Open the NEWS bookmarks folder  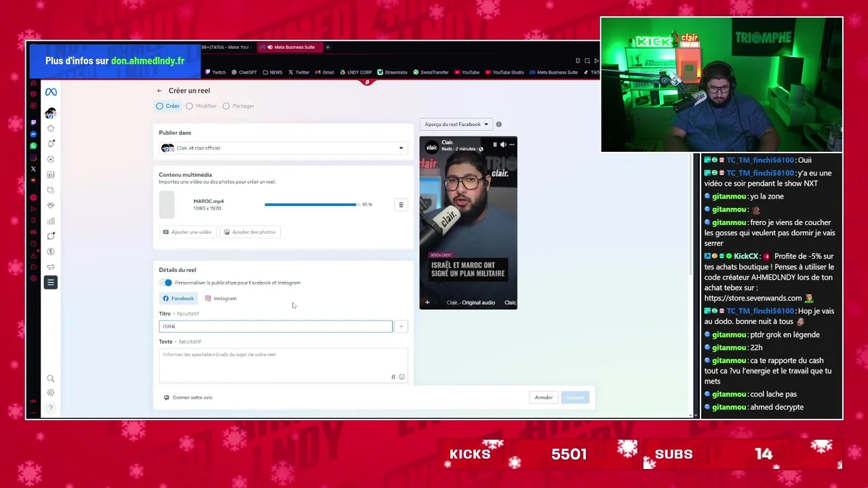273,73
